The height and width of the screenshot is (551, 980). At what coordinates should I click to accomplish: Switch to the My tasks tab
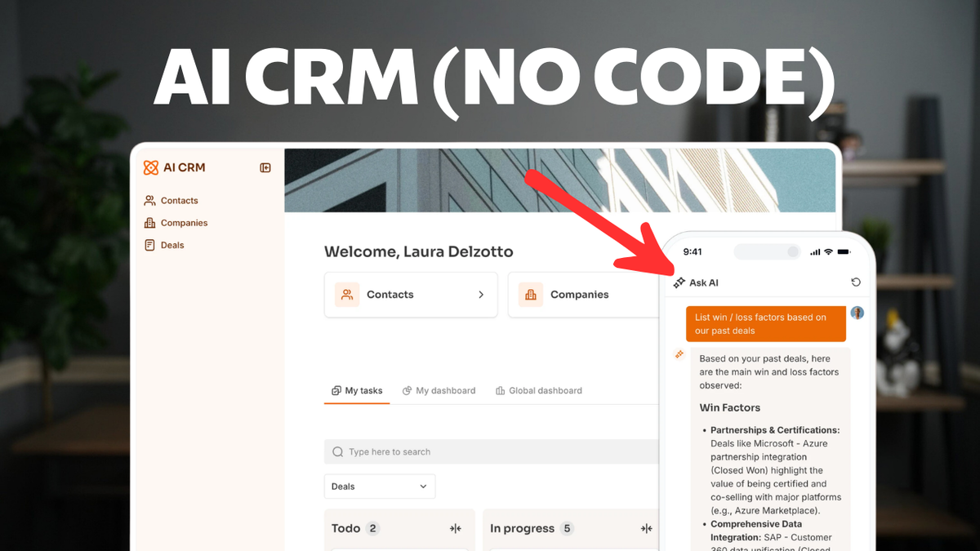pyautogui.click(x=357, y=391)
